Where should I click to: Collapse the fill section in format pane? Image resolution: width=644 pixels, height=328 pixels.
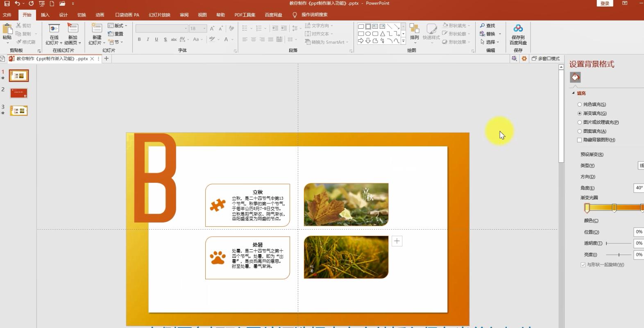[x=574, y=93]
